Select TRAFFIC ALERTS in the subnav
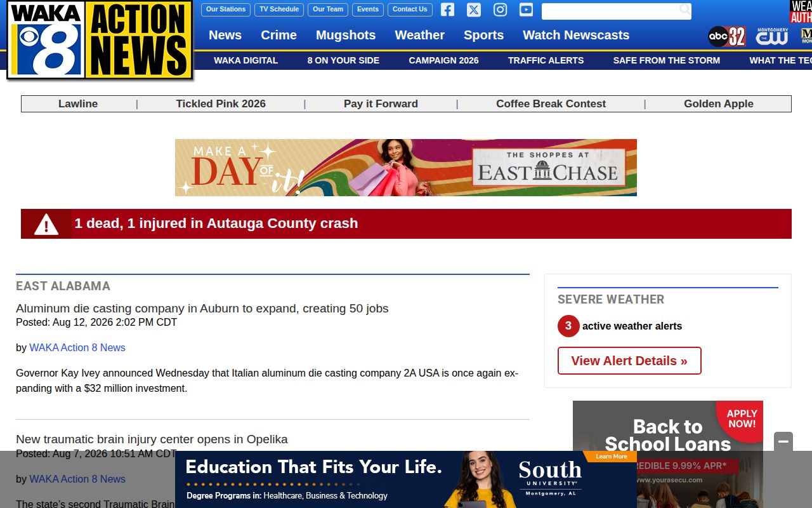812x508 pixels. [546, 60]
